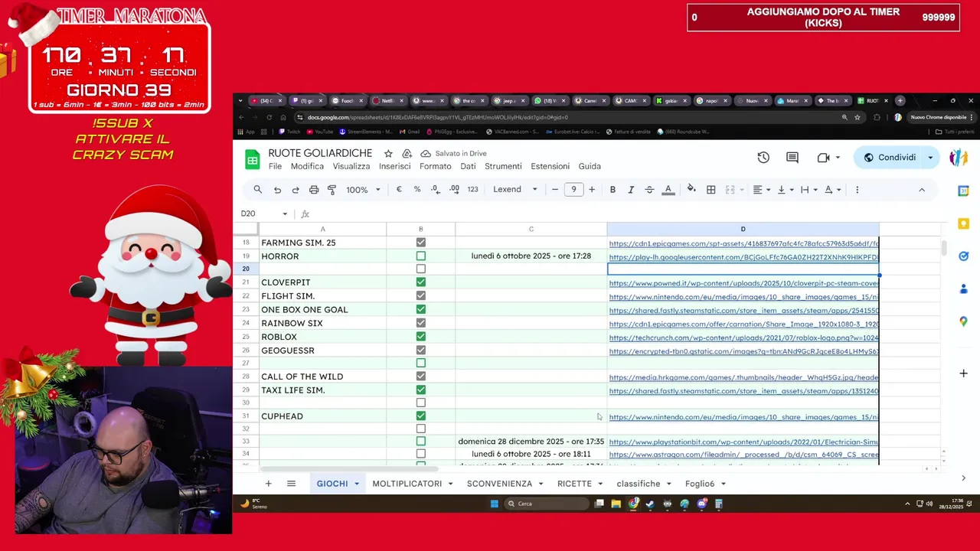
Task: Open the Condividi share options arrow
Action: click(x=930, y=158)
